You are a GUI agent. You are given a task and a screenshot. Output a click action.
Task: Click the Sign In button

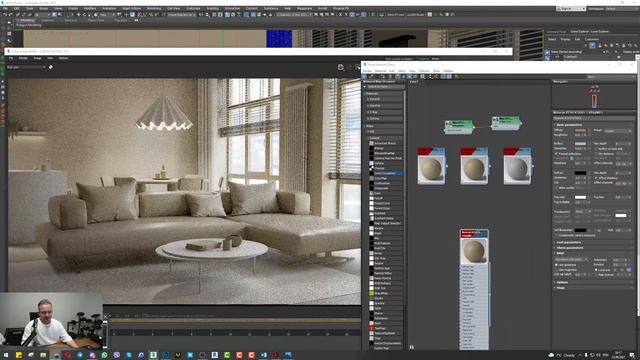pos(570,9)
